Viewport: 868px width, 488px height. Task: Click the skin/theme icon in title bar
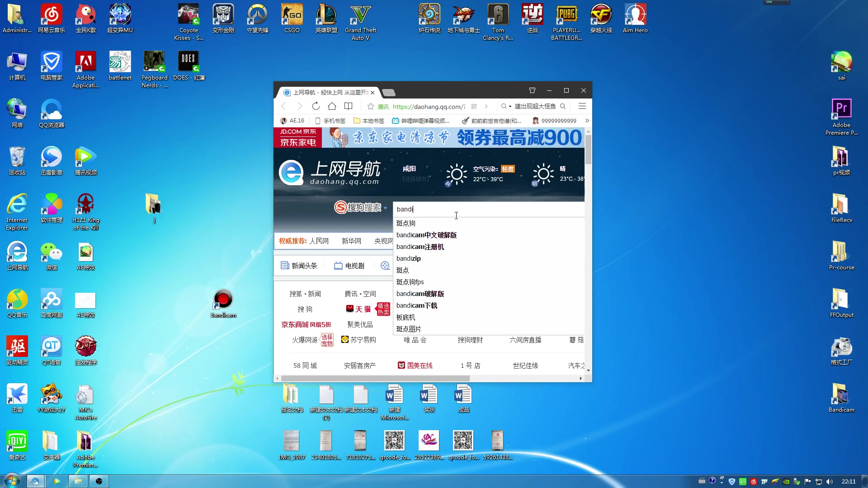click(532, 90)
